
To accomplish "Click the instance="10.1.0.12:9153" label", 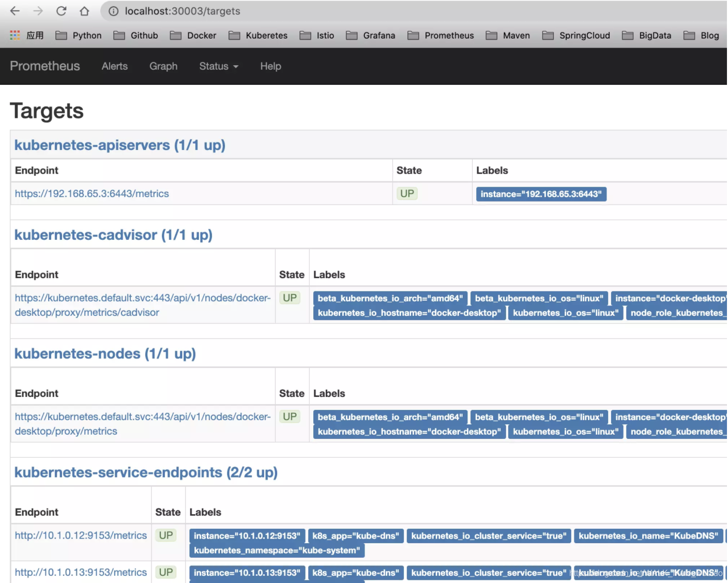I will (247, 536).
